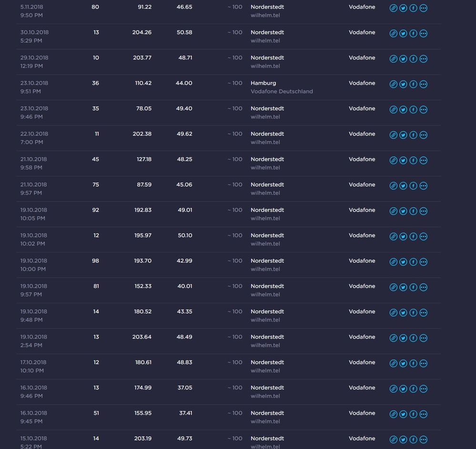Share 19.10.2018 2:54 PM result on Twitter

tap(404, 338)
